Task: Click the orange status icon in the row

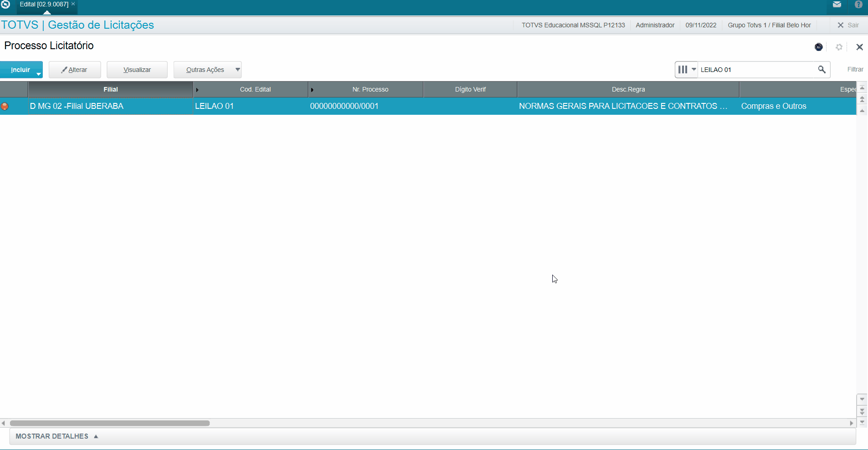Action: (x=5, y=106)
